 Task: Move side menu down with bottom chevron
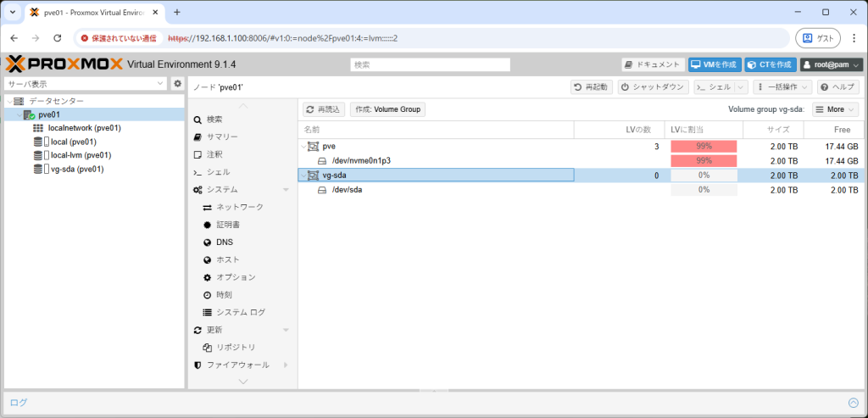[243, 382]
